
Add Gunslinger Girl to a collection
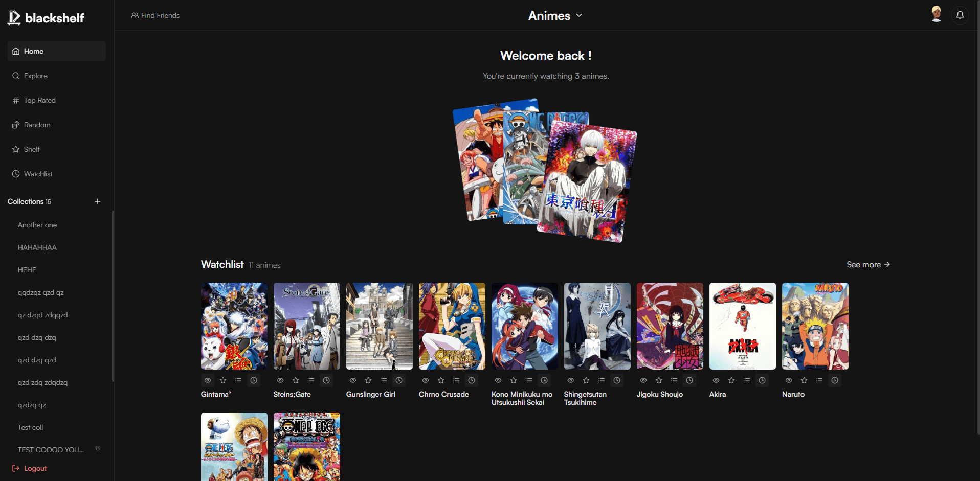(x=384, y=380)
